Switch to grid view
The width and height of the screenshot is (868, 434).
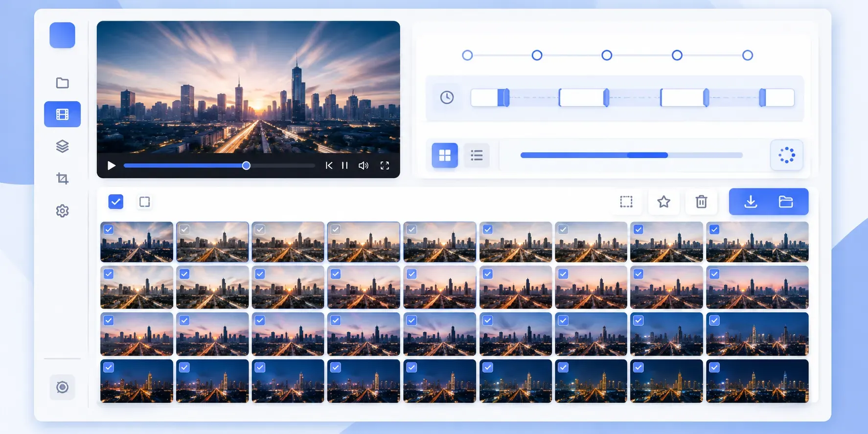(445, 156)
